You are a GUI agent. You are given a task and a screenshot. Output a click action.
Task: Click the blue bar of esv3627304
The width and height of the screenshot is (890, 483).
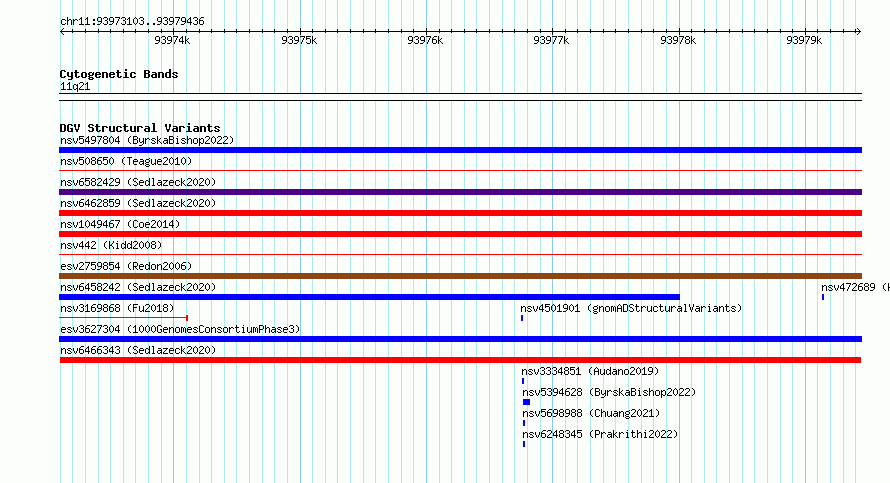click(460, 339)
